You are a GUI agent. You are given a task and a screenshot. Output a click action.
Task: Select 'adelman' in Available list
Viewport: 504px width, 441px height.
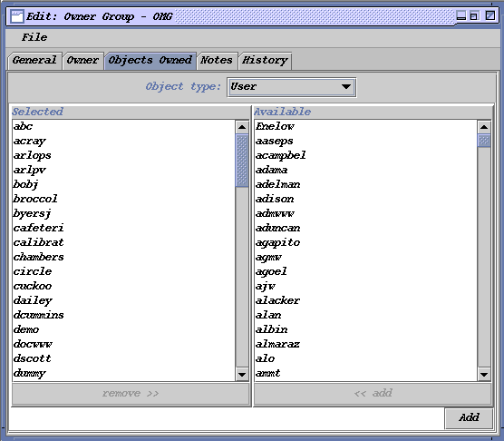tap(366, 184)
